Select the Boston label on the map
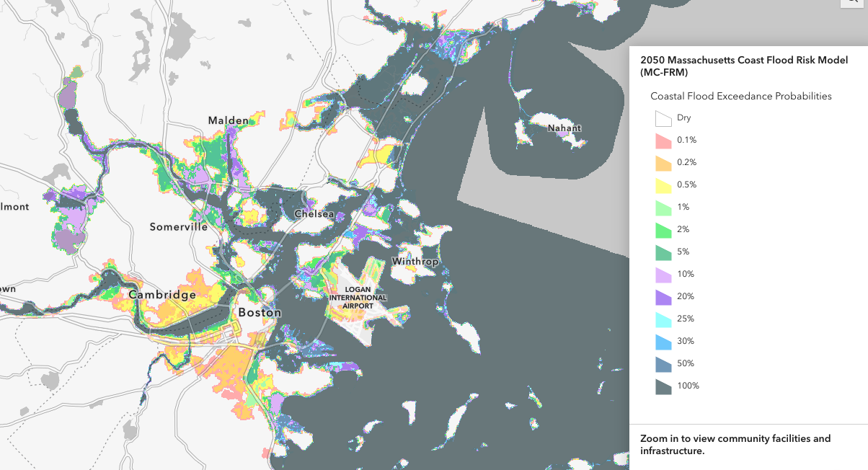The width and height of the screenshot is (868, 470). [x=259, y=312]
